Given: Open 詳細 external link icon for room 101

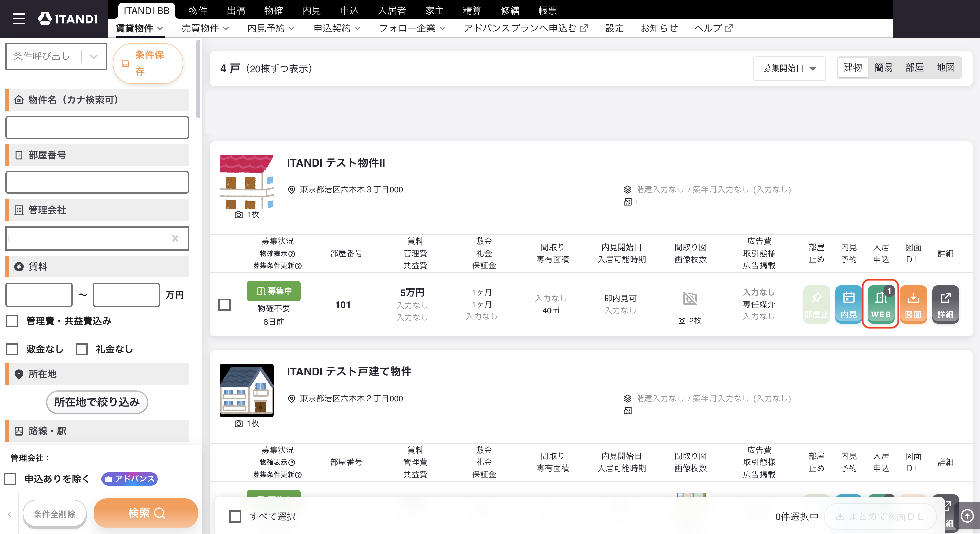Looking at the screenshot, I should point(945,304).
